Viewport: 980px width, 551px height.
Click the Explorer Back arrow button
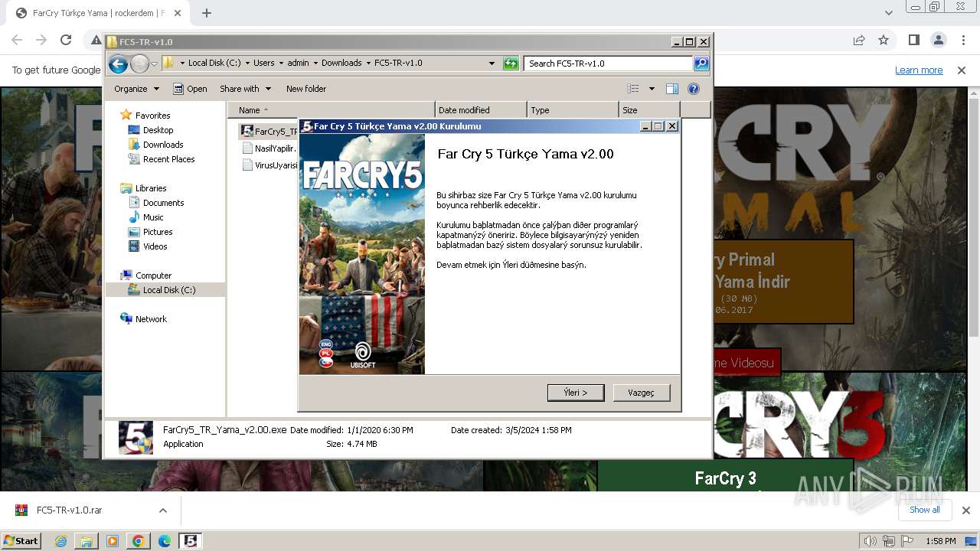click(118, 64)
